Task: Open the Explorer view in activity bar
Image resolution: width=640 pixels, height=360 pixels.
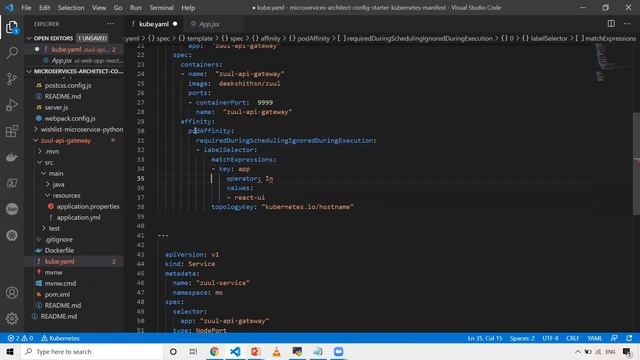Action: click(x=12, y=27)
